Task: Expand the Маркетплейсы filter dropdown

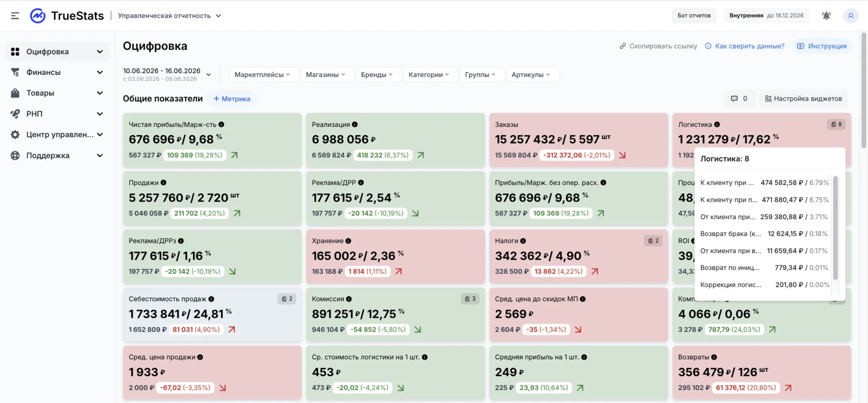Action: 262,75
